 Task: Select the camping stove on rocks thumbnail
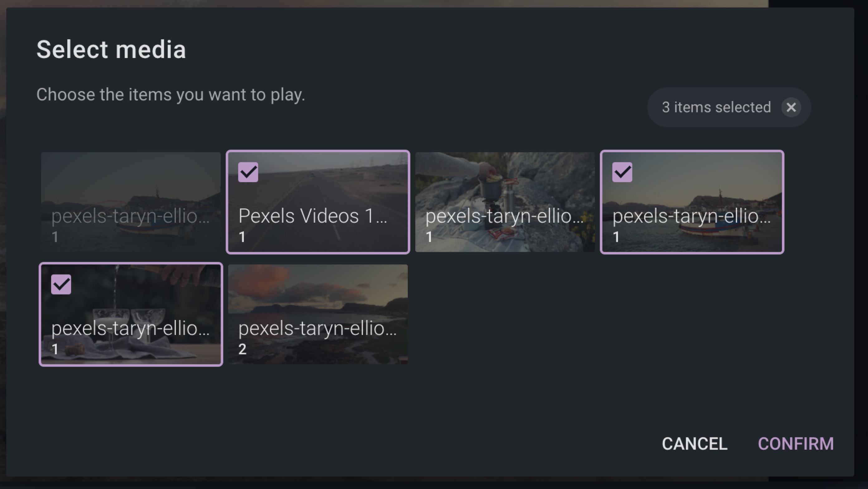(505, 189)
